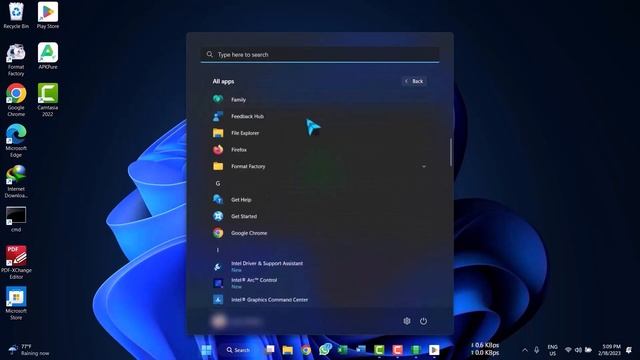Launch Feedback Hub app
640x360 pixels.
(319, 116)
